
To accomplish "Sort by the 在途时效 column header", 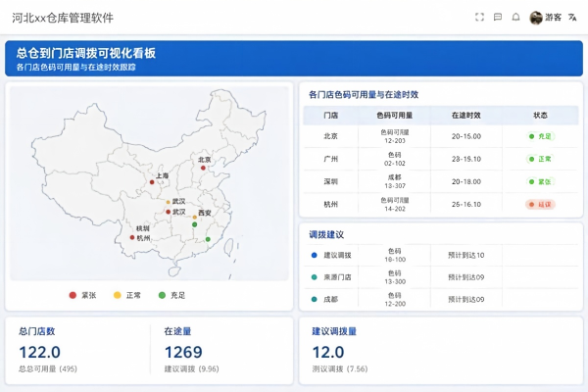I will [x=466, y=116].
